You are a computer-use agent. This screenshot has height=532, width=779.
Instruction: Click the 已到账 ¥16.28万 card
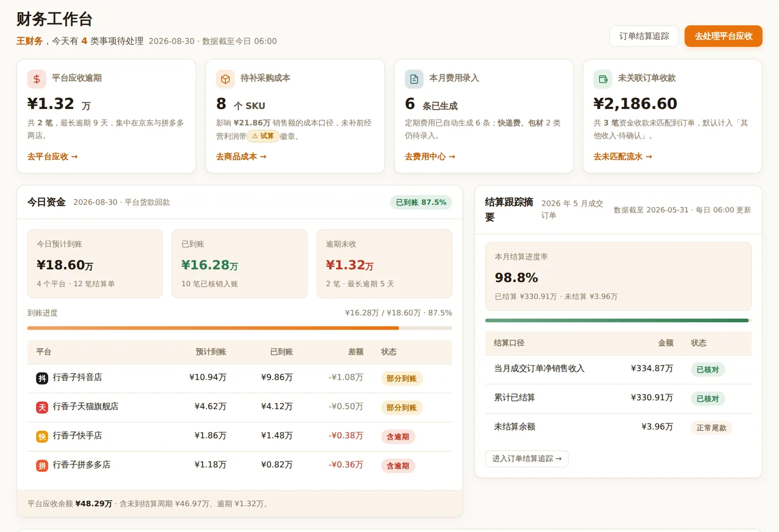[240, 264]
